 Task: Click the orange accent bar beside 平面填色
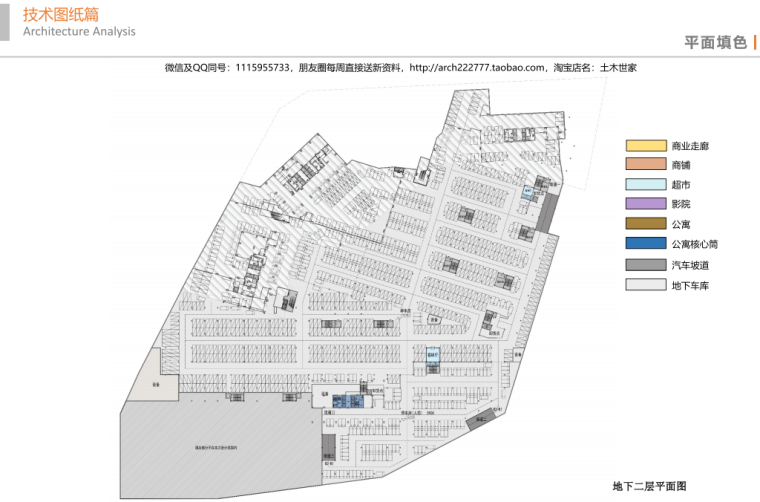(755, 41)
